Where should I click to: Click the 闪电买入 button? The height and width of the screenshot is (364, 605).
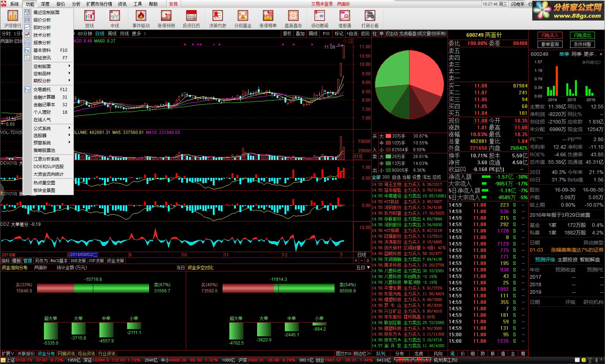[550, 35]
